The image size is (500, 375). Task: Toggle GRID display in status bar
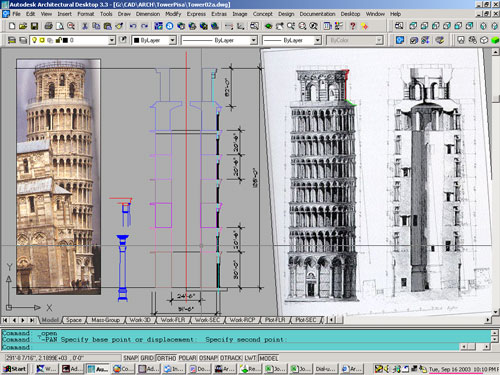tap(147, 358)
